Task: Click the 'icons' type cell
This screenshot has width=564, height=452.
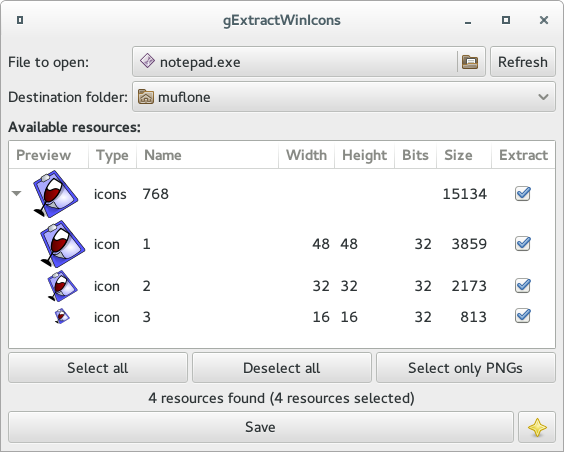Action: pos(110,194)
